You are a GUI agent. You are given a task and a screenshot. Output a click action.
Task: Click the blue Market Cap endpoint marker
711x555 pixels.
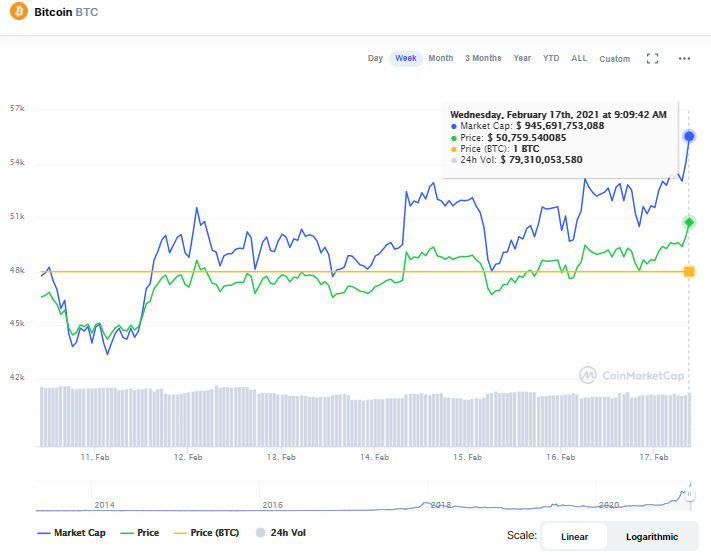point(689,136)
